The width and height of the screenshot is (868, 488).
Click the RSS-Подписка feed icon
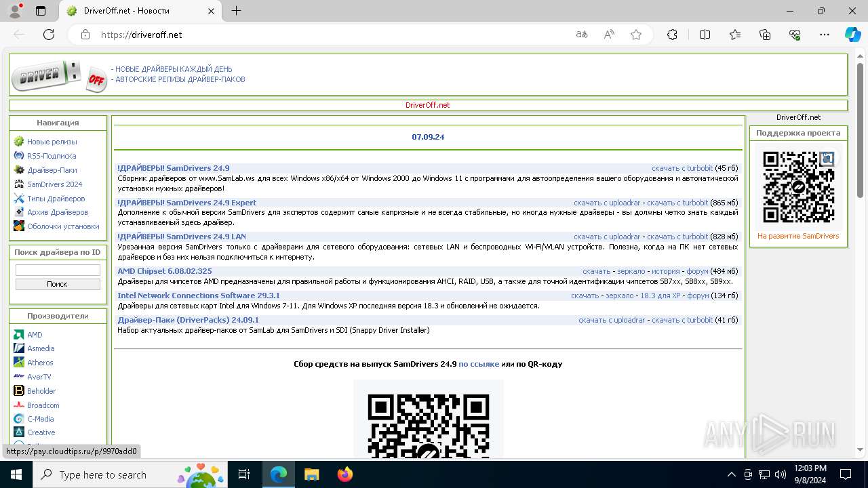(x=19, y=156)
